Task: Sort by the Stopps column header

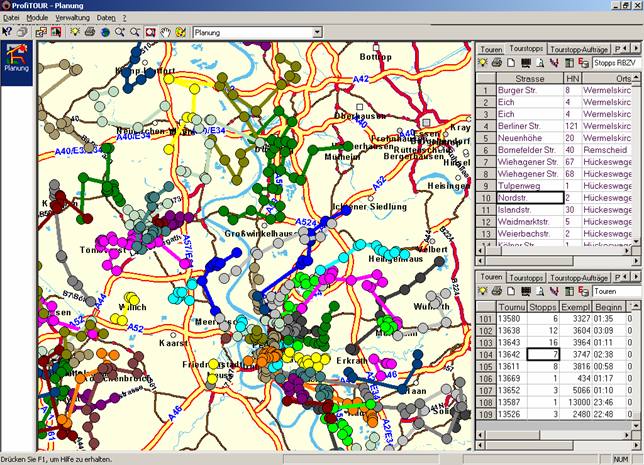Action: 543,307
